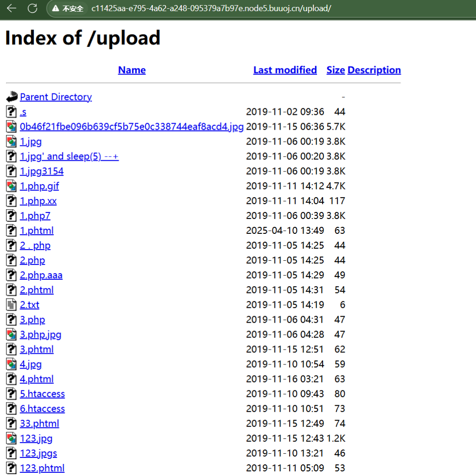
Task: Click the text-file icon beside 2.txt
Action: 12,305
